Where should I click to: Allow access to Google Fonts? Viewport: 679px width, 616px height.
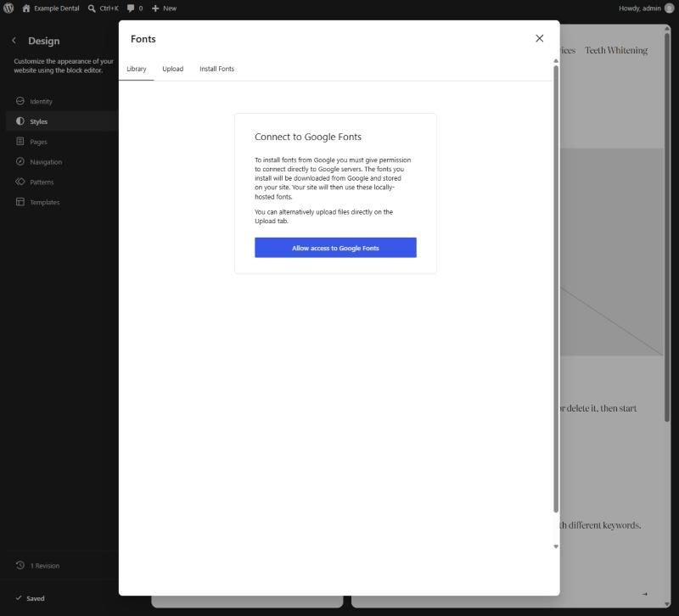click(x=335, y=248)
